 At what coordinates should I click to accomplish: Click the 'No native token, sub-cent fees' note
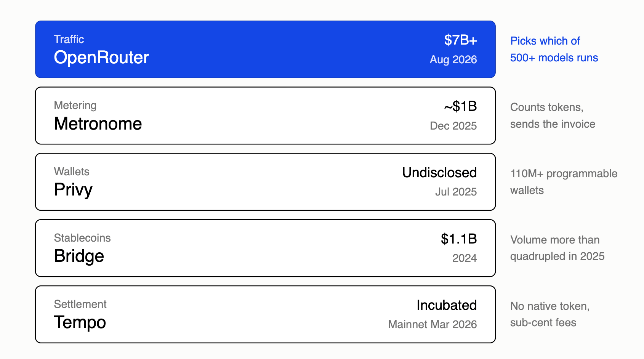(x=550, y=314)
